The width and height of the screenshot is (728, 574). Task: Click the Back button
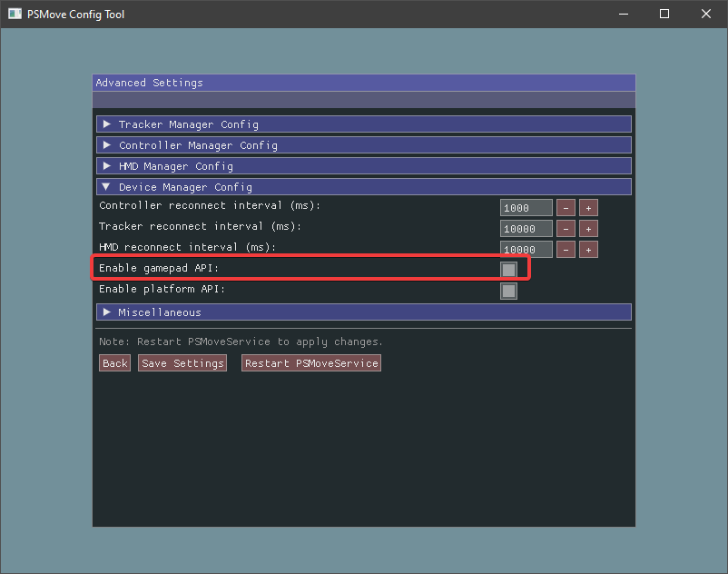[x=114, y=362]
